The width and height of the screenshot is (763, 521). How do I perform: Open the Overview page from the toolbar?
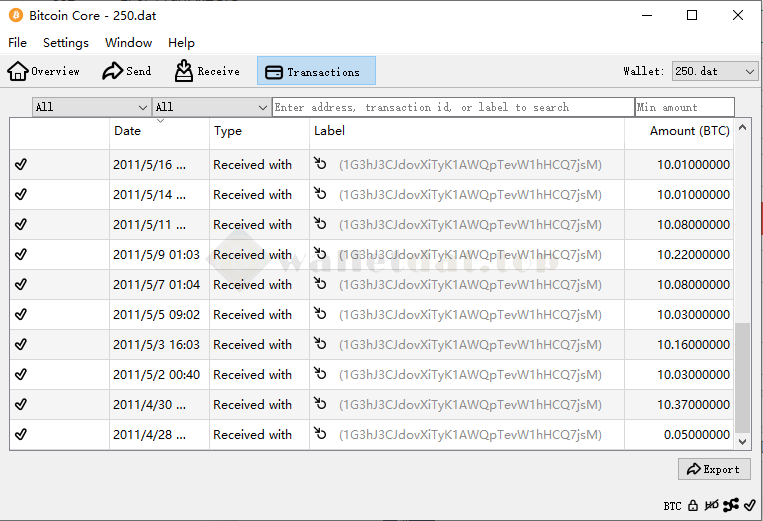(x=44, y=71)
